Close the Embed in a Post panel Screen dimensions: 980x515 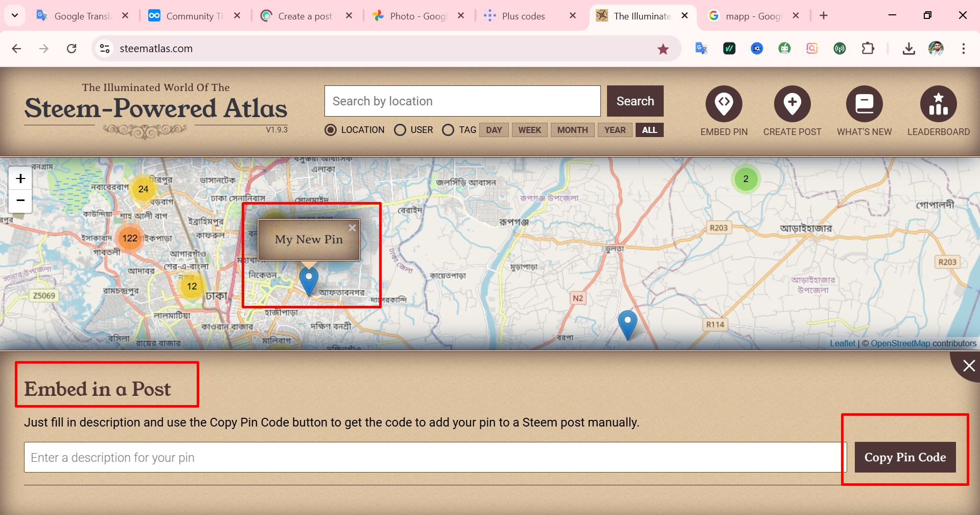click(968, 366)
